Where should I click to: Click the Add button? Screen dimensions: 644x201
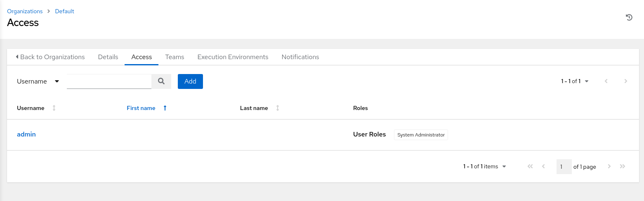click(x=190, y=81)
